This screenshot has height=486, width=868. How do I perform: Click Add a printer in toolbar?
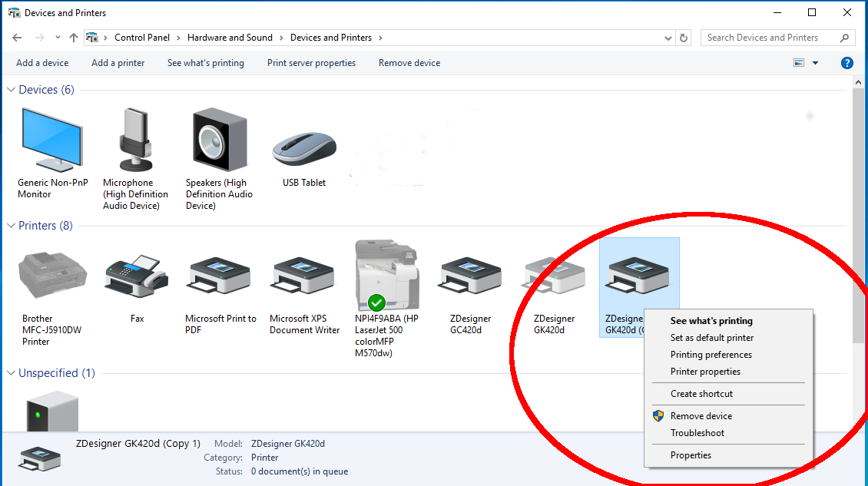pos(118,63)
